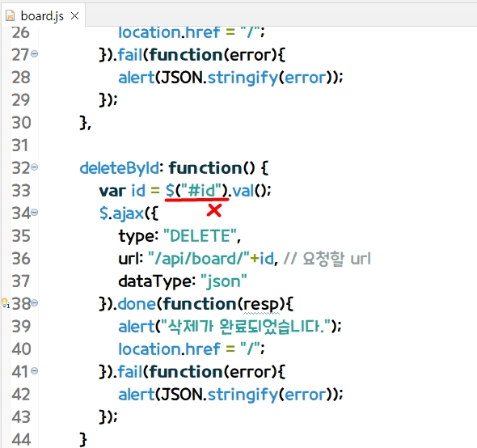Select the board.js editor tab
Viewport: 477px width, 448px height.
[x=42, y=16]
